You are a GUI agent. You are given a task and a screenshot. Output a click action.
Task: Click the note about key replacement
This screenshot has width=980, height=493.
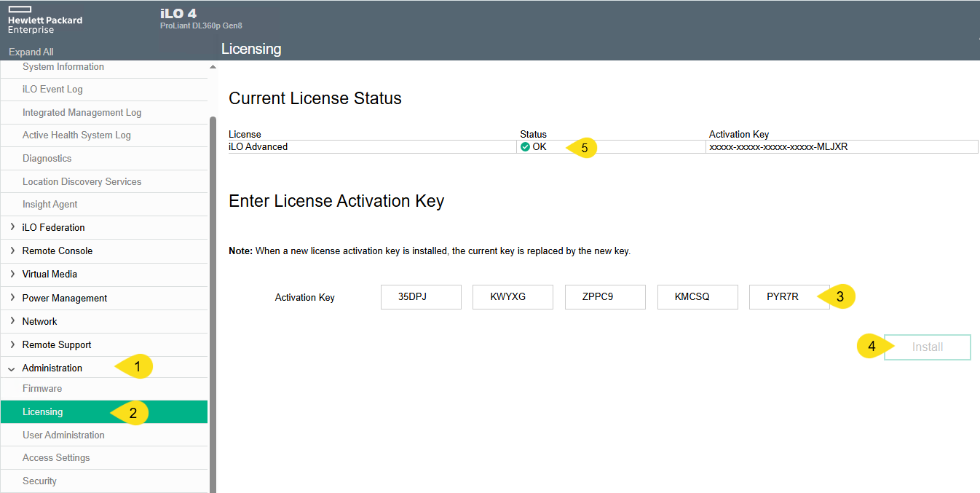(x=430, y=251)
